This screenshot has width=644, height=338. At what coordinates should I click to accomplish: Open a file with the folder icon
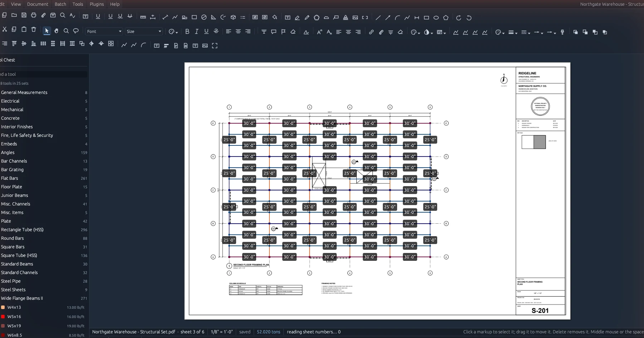tap(14, 15)
